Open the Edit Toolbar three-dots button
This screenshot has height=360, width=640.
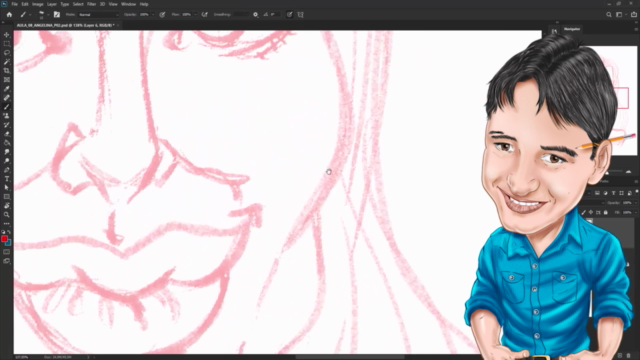[7, 223]
